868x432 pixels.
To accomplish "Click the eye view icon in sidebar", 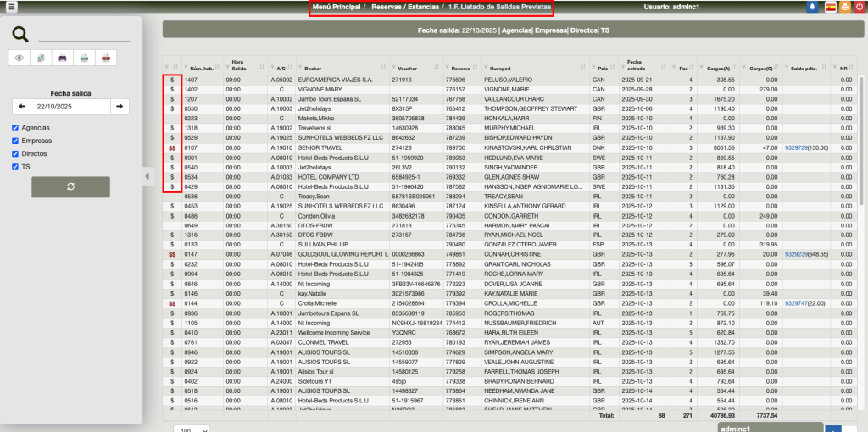I will 20,58.
